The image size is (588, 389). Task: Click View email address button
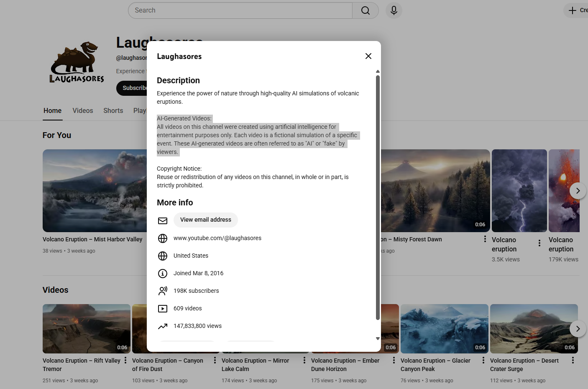point(205,220)
